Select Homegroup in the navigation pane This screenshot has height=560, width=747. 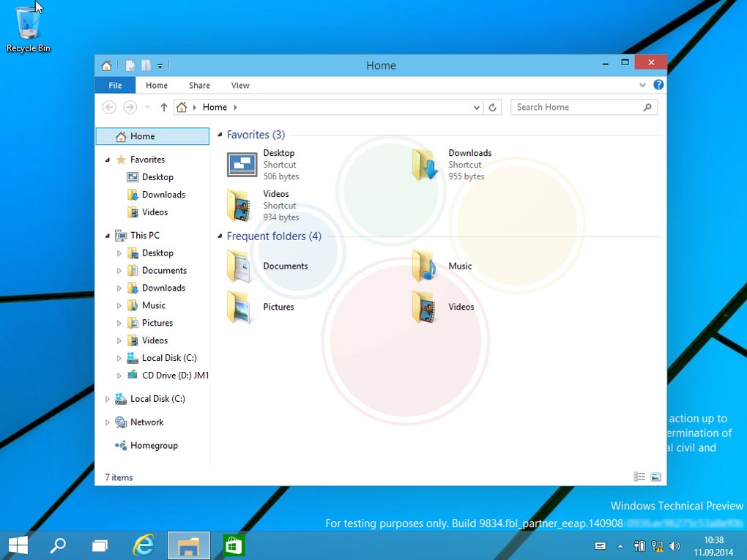(x=154, y=446)
